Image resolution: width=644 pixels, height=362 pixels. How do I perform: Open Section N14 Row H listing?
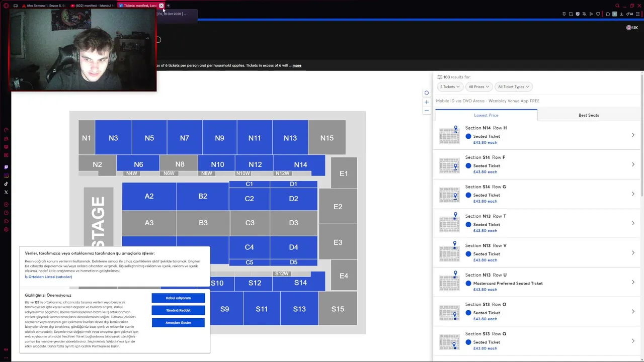537,135
